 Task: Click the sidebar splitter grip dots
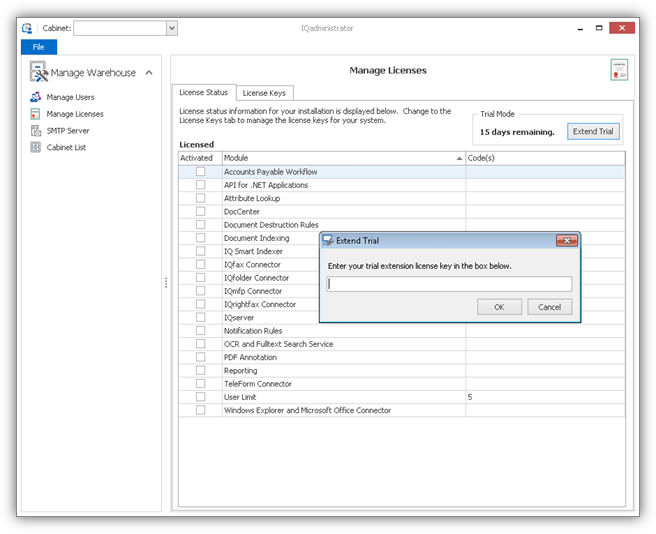tap(166, 283)
